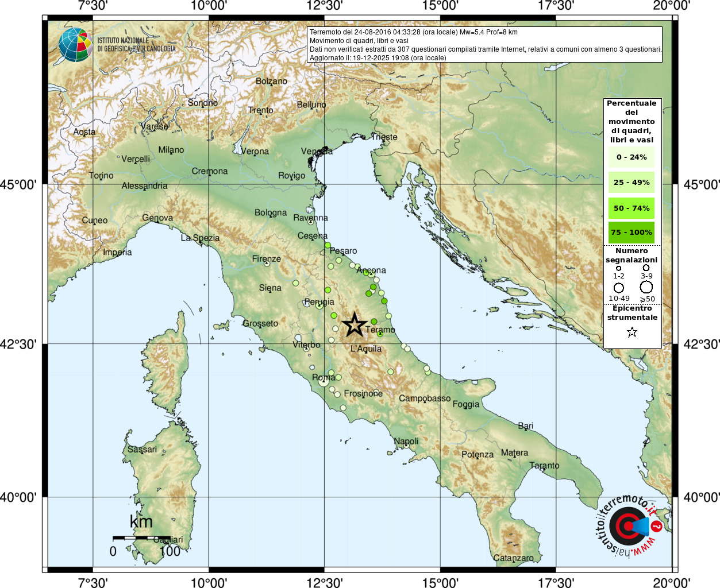Click the 3-9 reports circle in legend

(646, 268)
